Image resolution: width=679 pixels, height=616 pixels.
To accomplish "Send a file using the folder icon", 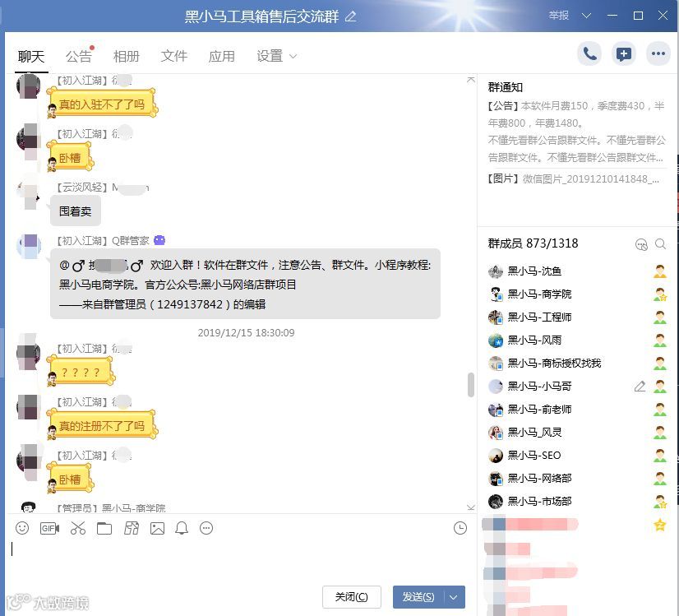I will [104, 529].
